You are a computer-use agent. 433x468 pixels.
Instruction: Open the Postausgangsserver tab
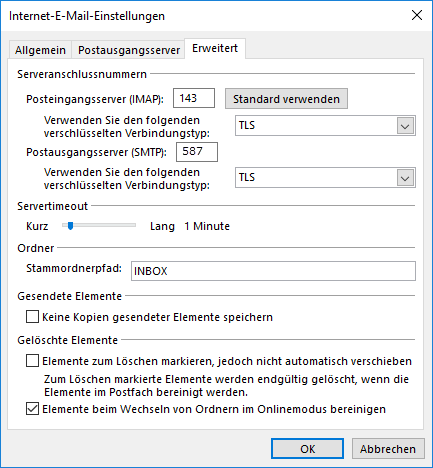pyautogui.click(x=129, y=50)
